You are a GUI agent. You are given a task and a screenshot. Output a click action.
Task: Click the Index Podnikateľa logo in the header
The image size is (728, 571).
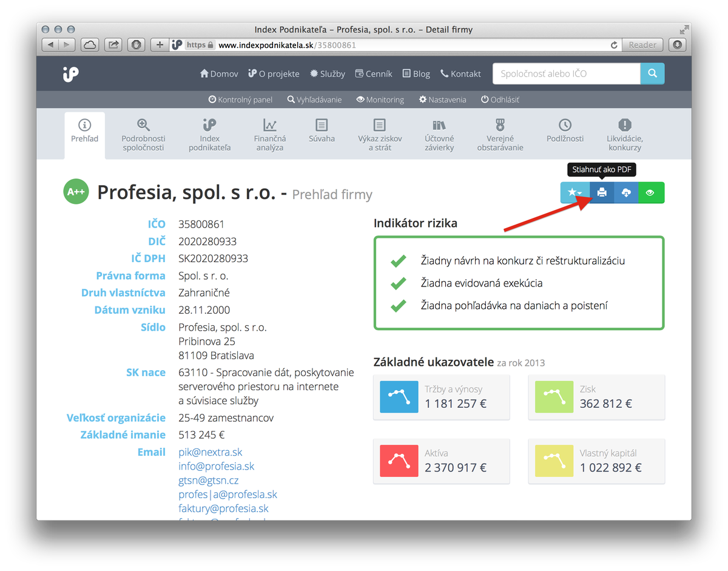tap(70, 74)
